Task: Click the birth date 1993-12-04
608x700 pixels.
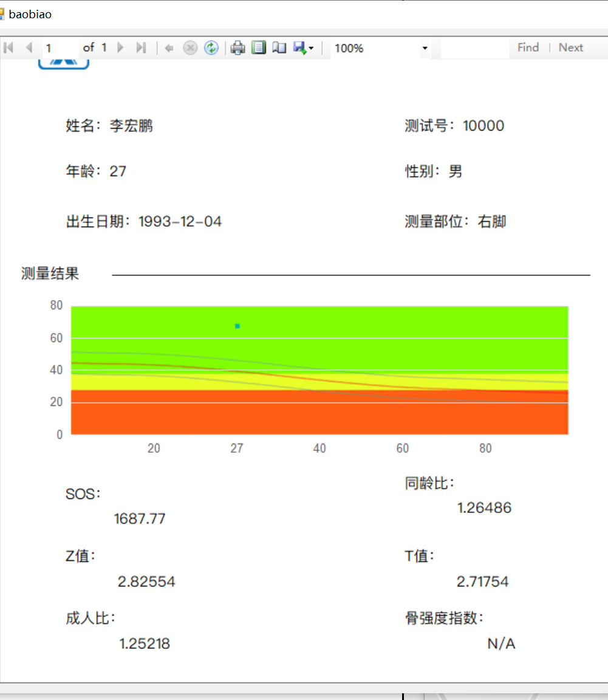Action: 180,221
